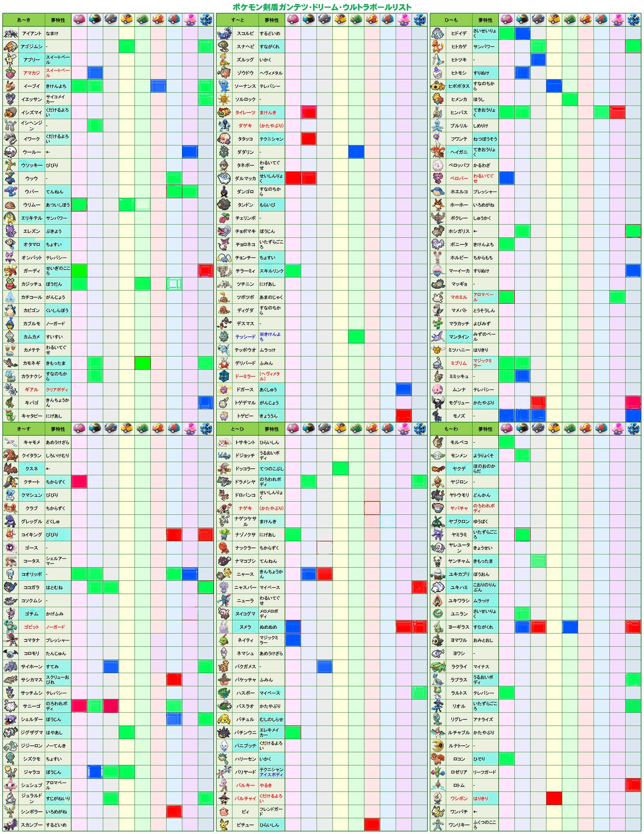Image resolution: width=644 pixels, height=834 pixels.
Task: Click the ヘヴィメタル cell for ゾウドウ
Action: 272,73
